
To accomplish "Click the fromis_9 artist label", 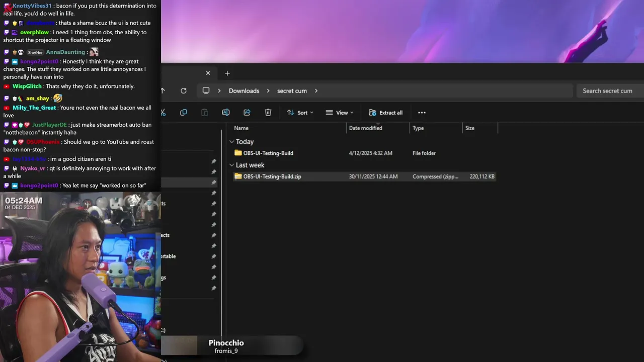I will coord(226,351).
